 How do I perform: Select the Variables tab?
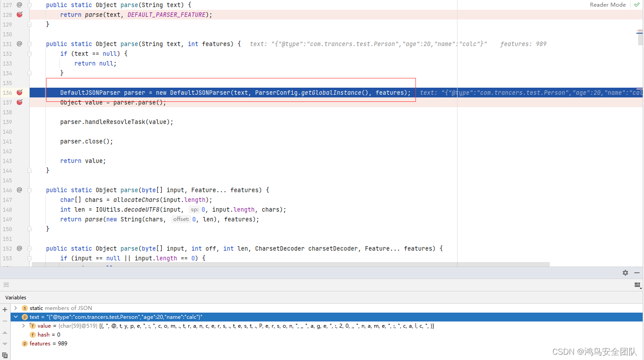point(16,298)
